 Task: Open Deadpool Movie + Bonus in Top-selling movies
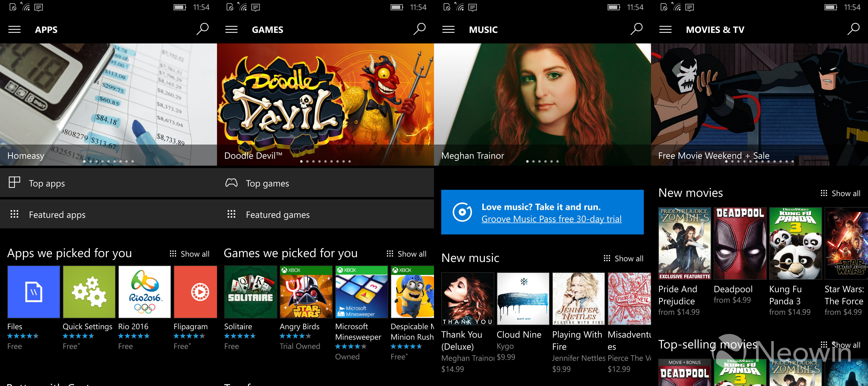pyautogui.click(x=685, y=373)
